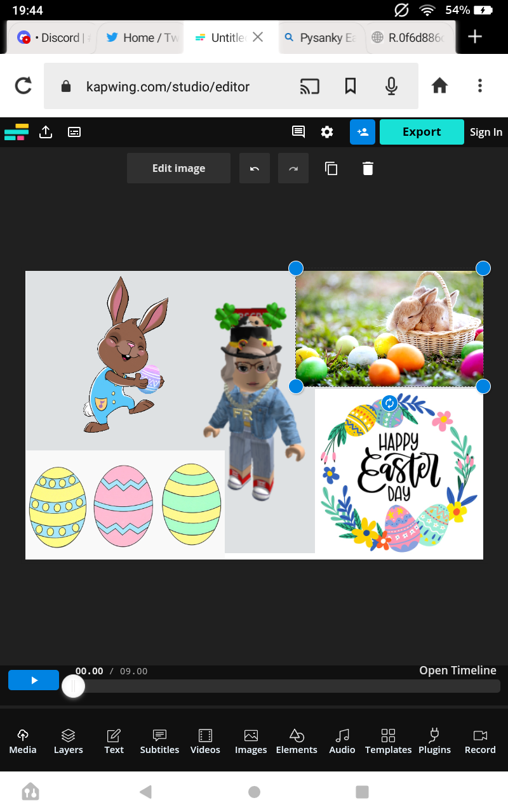Viewport: 508px width, 812px height.
Task: Click the blue add collaborator button
Action: click(x=363, y=132)
